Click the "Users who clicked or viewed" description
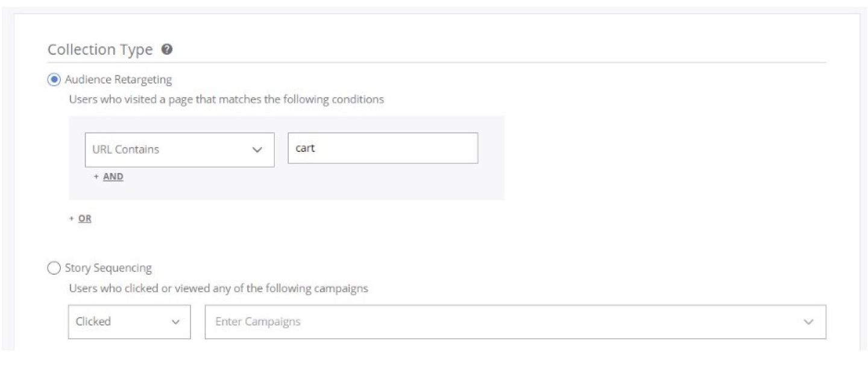 point(218,288)
